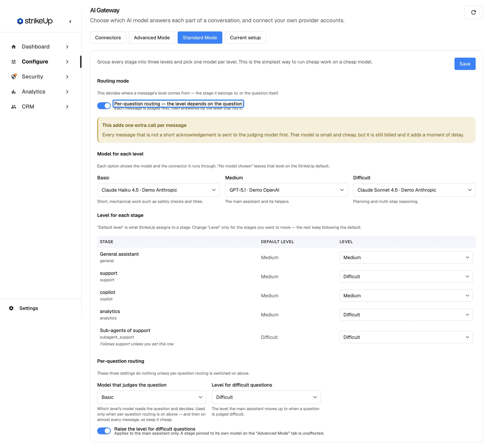Change the Sub-agents of support level dropdown
The image size is (491, 448).
point(406,337)
